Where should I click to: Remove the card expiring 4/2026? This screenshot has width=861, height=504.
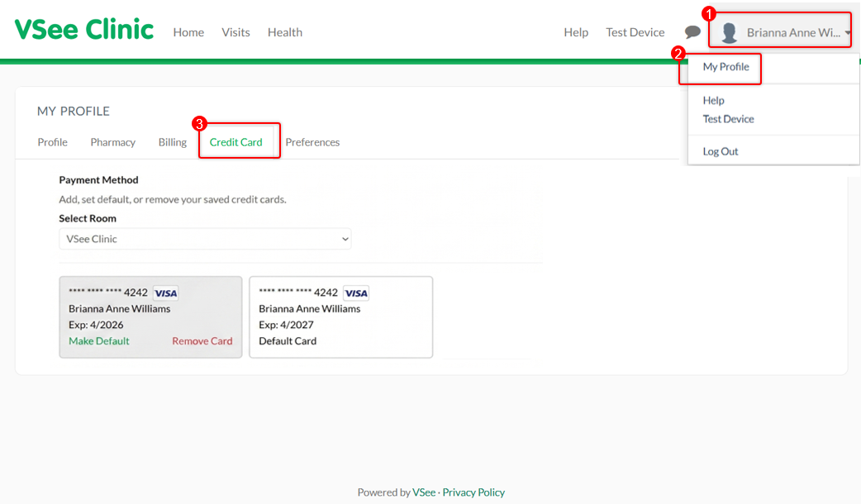tap(202, 341)
